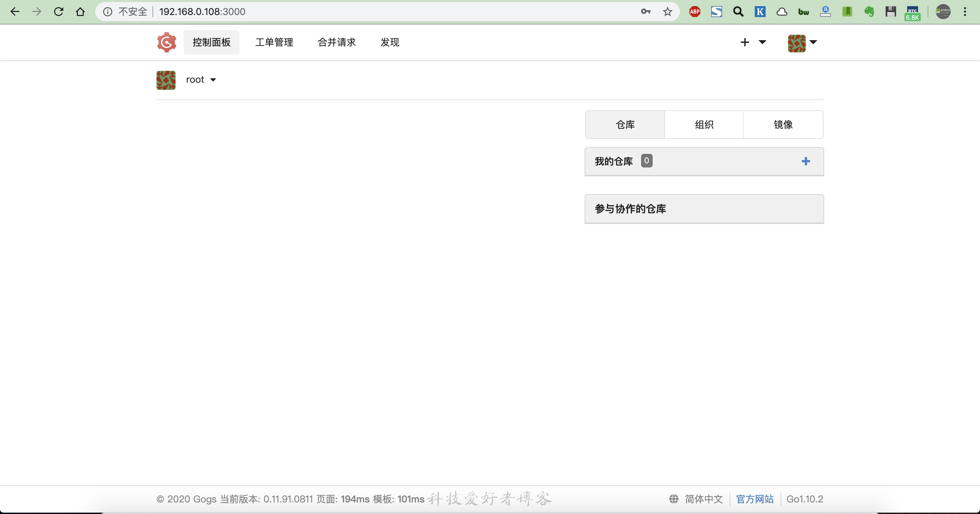Image resolution: width=980 pixels, height=514 pixels.
Task: Open Chrome three-dot menu
Action: [965, 12]
